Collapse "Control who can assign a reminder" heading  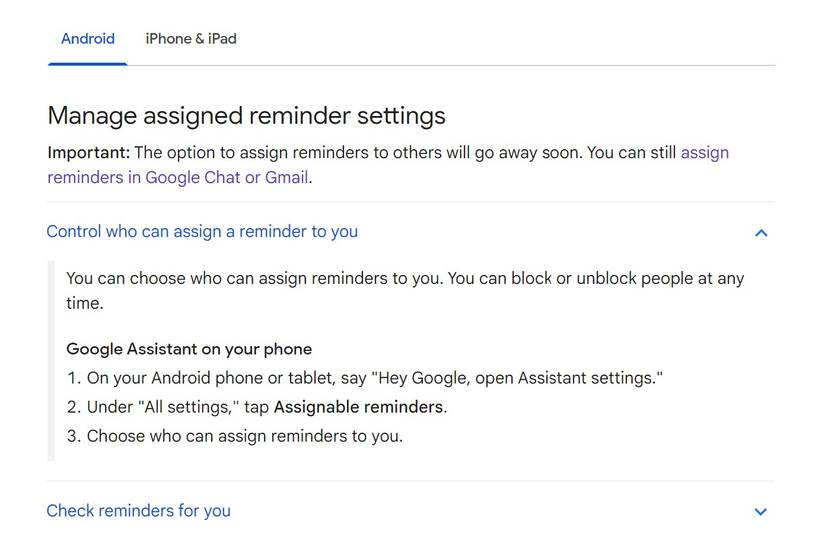click(202, 232)
